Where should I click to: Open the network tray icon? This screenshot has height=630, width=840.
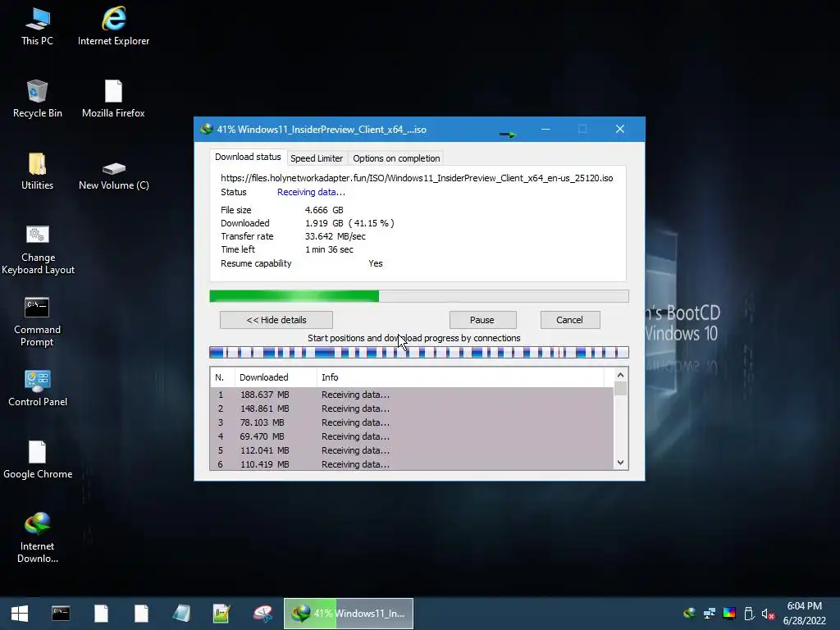710,614
